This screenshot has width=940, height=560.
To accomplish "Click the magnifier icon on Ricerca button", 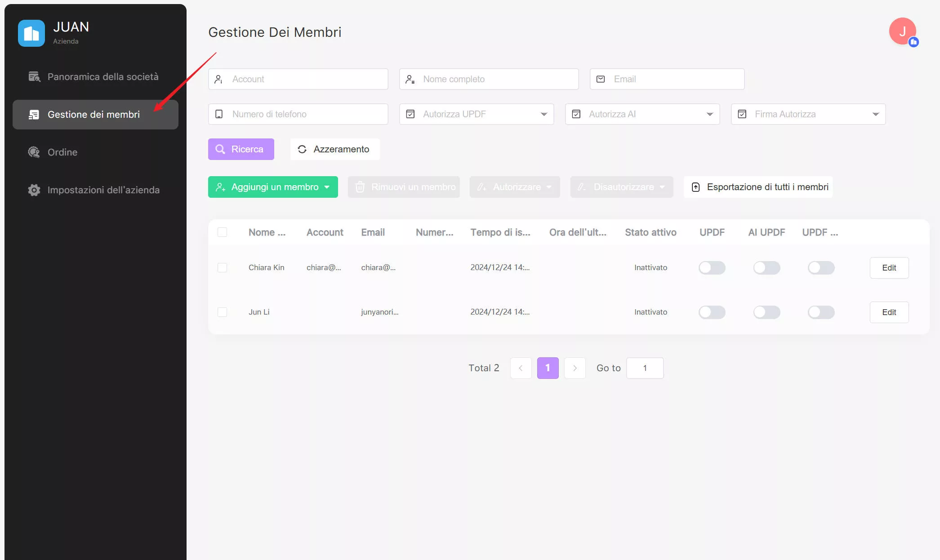I will (220, 149).
